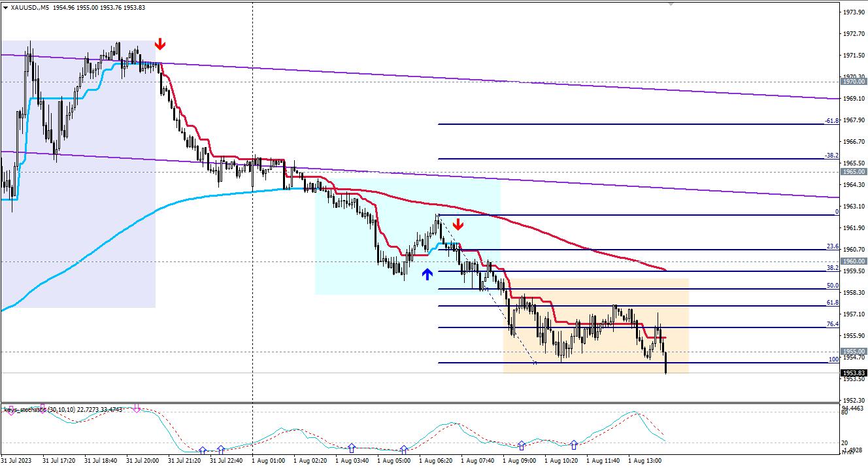Click the Fibonacci 50.0 level label
Screen dimensions: 868x468
point(832,286)
